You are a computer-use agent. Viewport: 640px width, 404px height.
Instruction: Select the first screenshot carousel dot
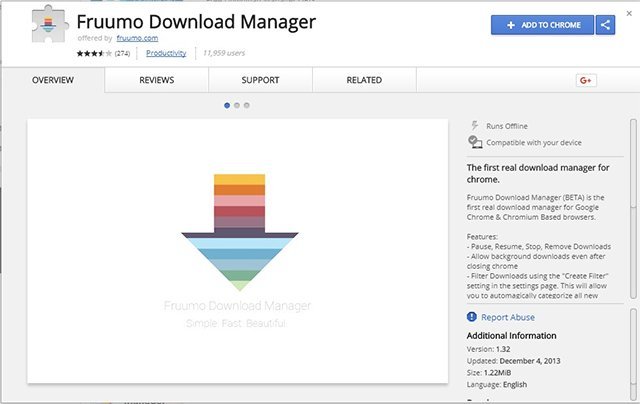coord(227,105)
